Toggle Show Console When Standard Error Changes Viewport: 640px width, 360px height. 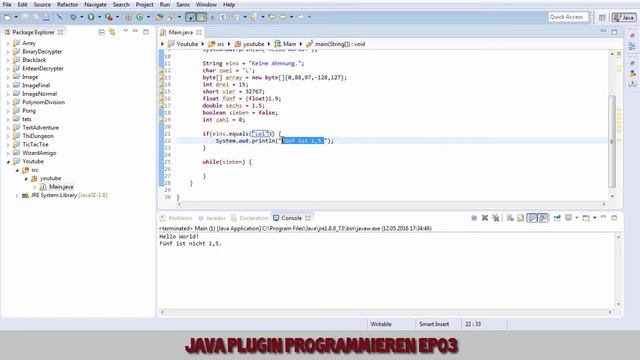[542, 218]
